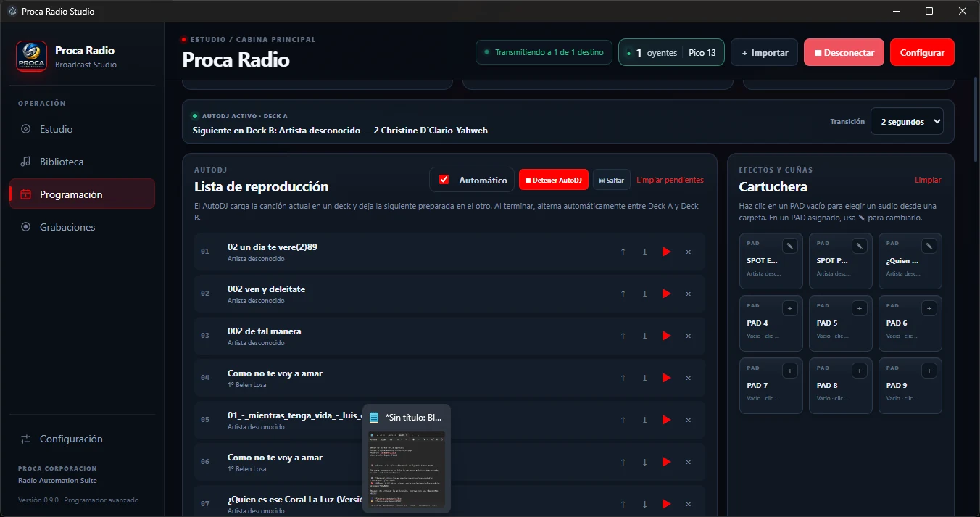980x517 pixels.
Task: Open Grabaciones in the sidebar
Action: [x=82, y=227]
